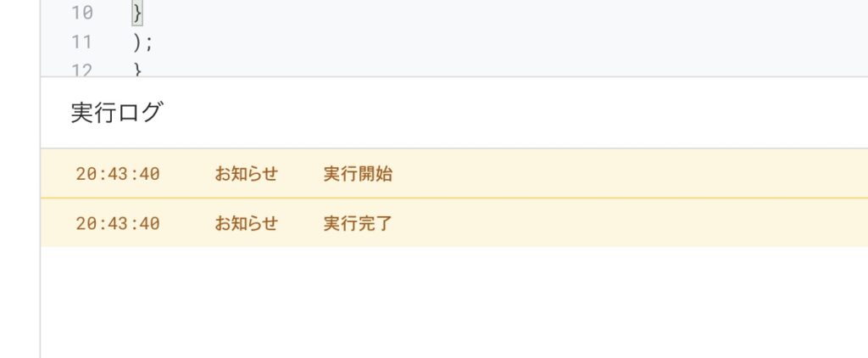
Task: Click the closing brace on line 12
Action: click(137, 70)
